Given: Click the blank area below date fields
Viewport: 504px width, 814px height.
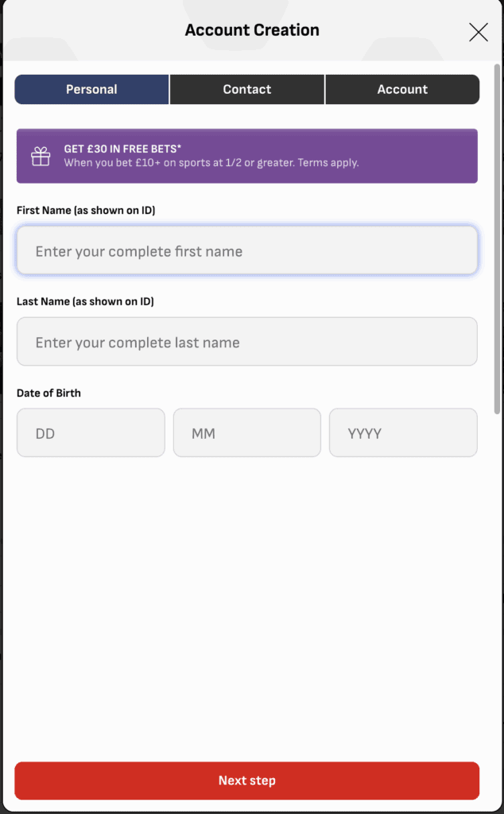Looking at the screenshot, I should point(247,607).
